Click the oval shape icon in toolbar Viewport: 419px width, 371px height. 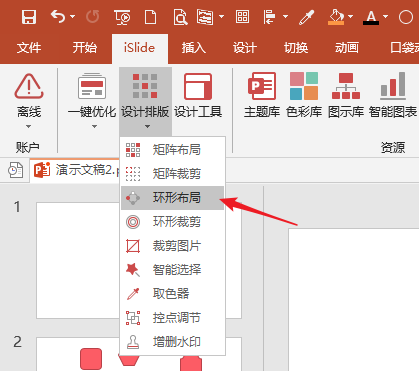406,17
